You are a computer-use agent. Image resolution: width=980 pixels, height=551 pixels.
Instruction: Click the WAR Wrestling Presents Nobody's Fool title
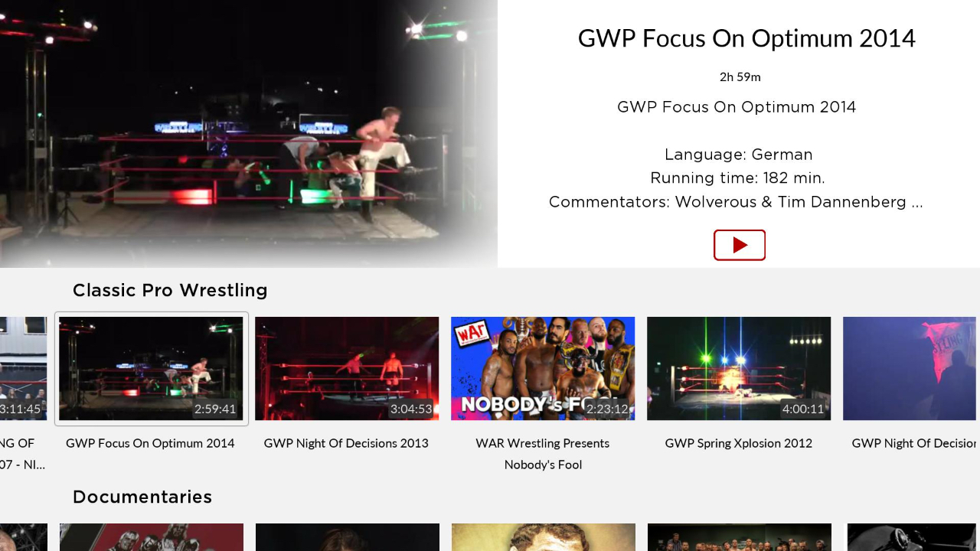pyautogui.click(x=543, y=454)
